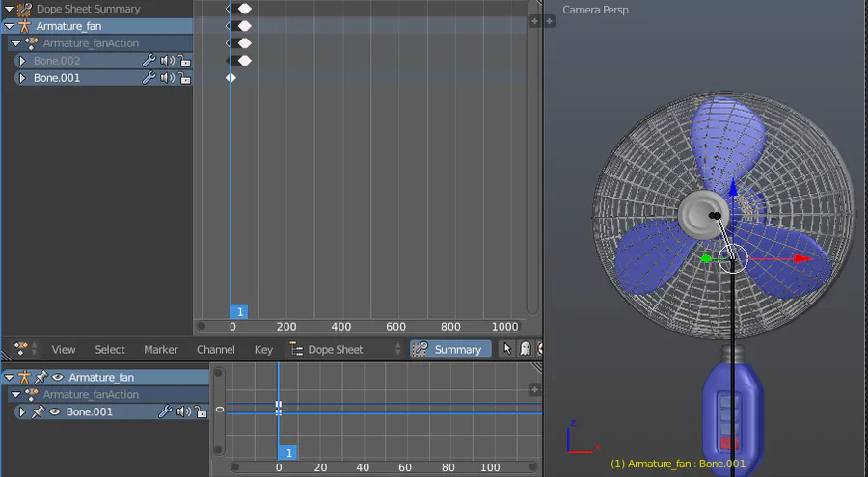Open the Marker menu

click(160, 349)
